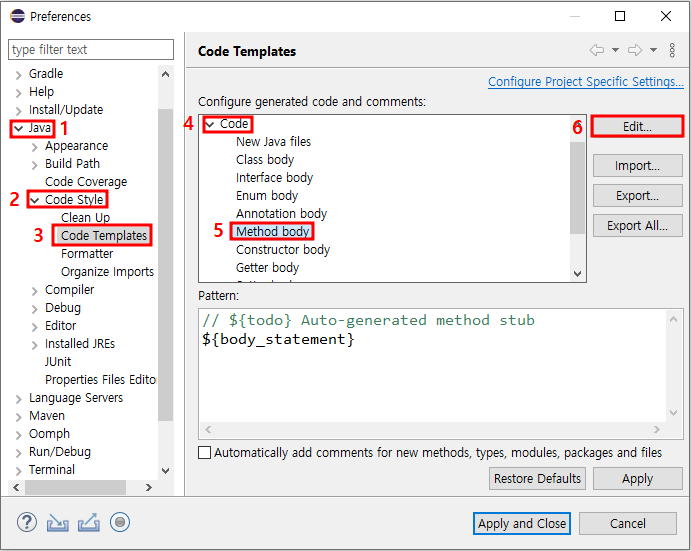
Task: Select Code Coverage preference page
Action: coord(86,182)
